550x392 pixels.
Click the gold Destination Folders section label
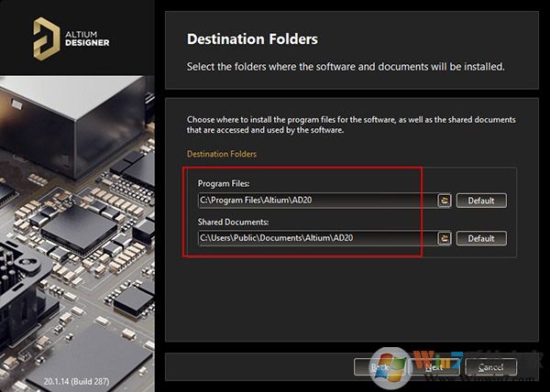222,154
